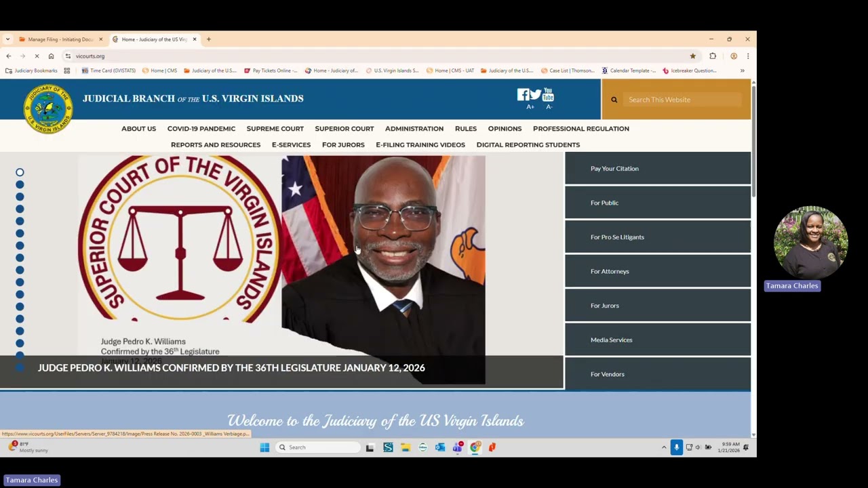
Task: Click the For Jurors sidebar button
Action: click(x=658, y=306)
